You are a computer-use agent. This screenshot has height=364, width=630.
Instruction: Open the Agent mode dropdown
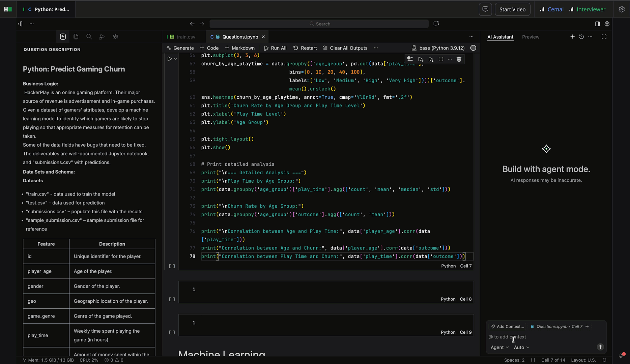(x=499, y=347)
